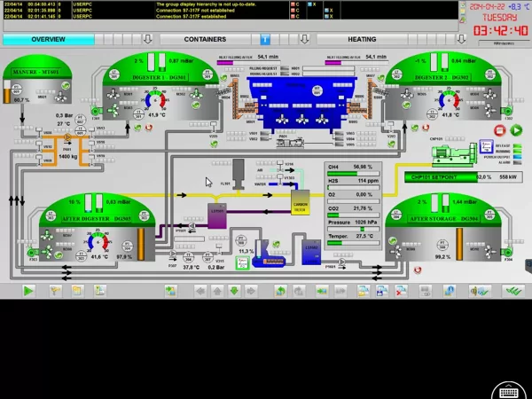
Task: Click the key/tools icon in bottom toolbar
Action: 55,291
